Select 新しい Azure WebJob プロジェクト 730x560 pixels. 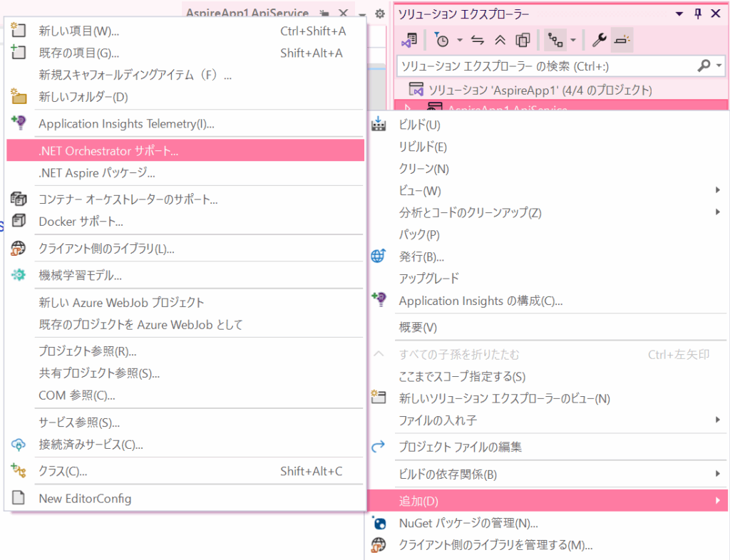[185, 302]
